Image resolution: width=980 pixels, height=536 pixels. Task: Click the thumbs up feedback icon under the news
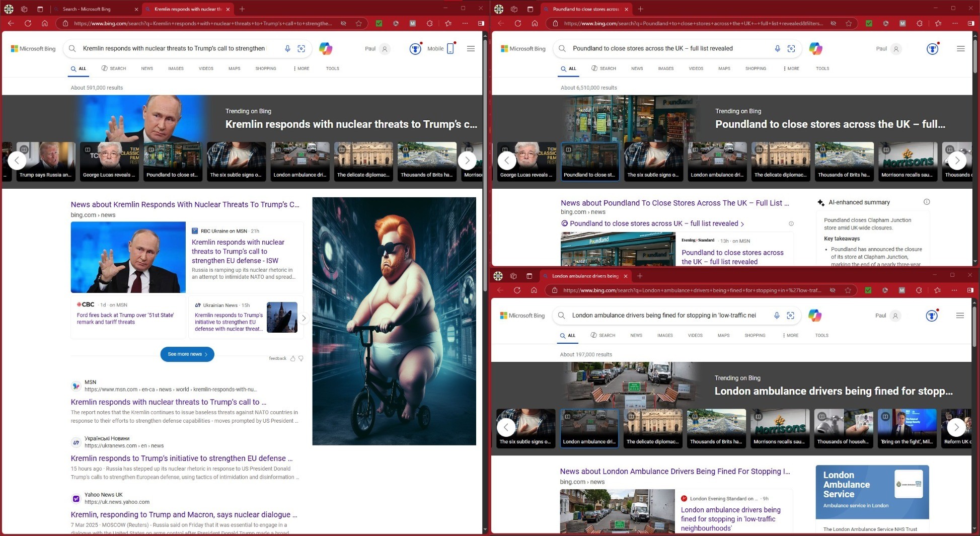click(292, 358)
